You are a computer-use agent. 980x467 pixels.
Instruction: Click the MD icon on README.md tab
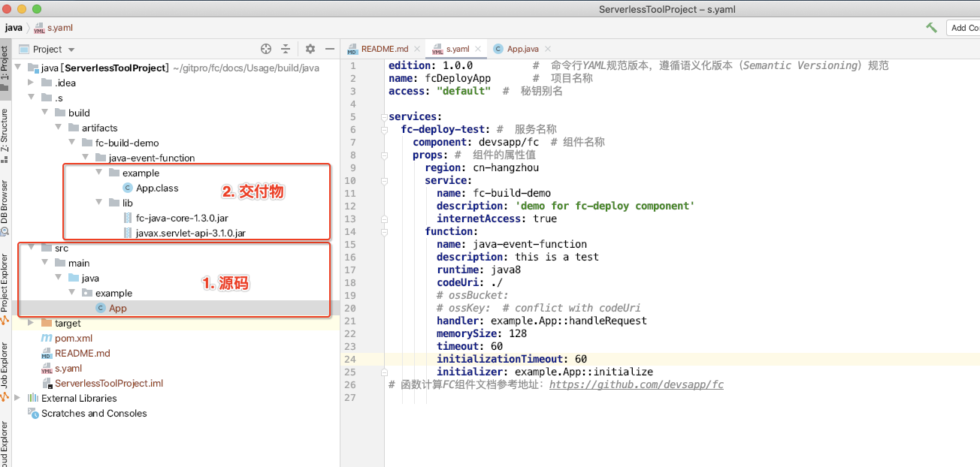[352, 49]
